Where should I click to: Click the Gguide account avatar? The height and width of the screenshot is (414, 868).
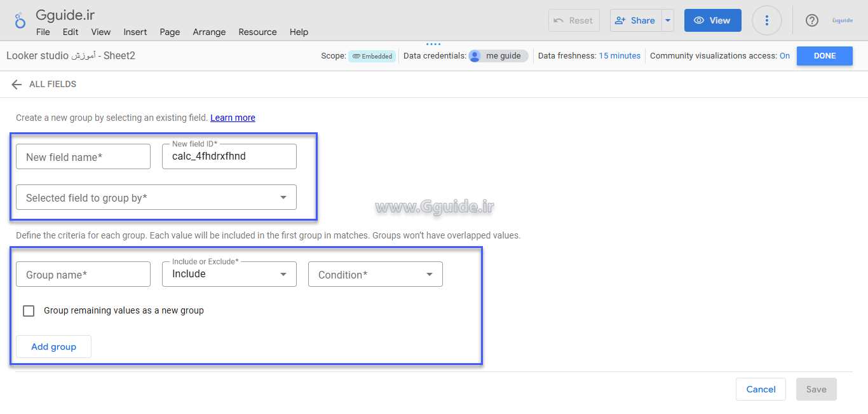click(843, 20)
